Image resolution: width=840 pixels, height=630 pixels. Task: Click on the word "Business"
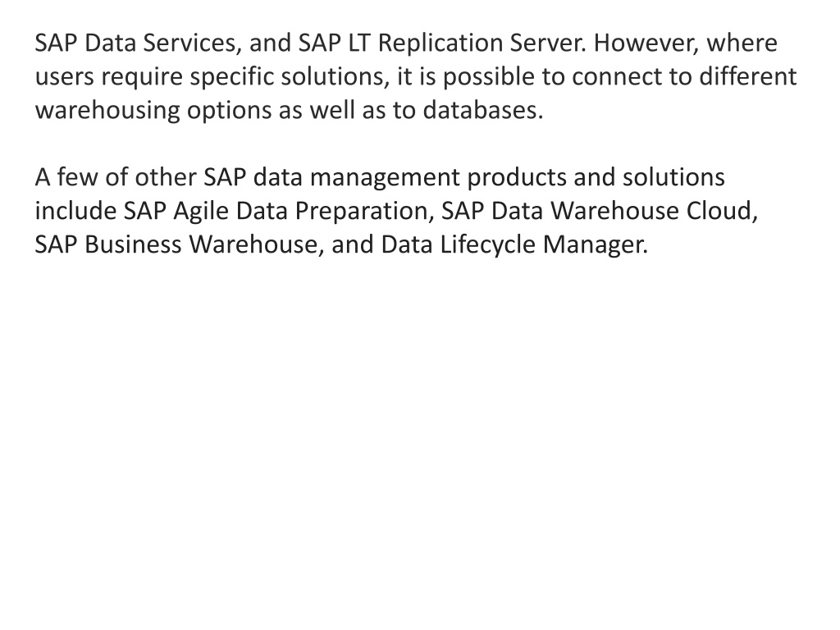[x=133, y=244]
